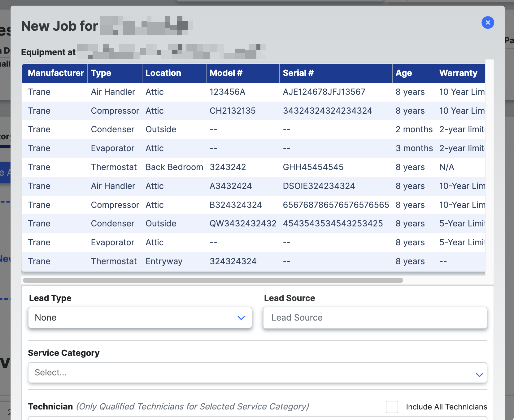Viewport: 514px width, 420px height.
Task: Click serial number AJE124678JFJ13567
Action: [x=324, y=92]
